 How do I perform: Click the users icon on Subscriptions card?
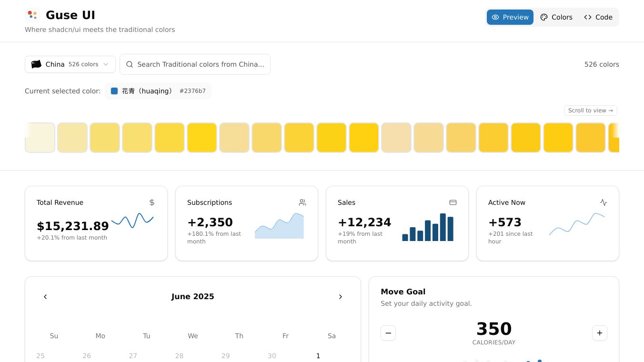302,202
